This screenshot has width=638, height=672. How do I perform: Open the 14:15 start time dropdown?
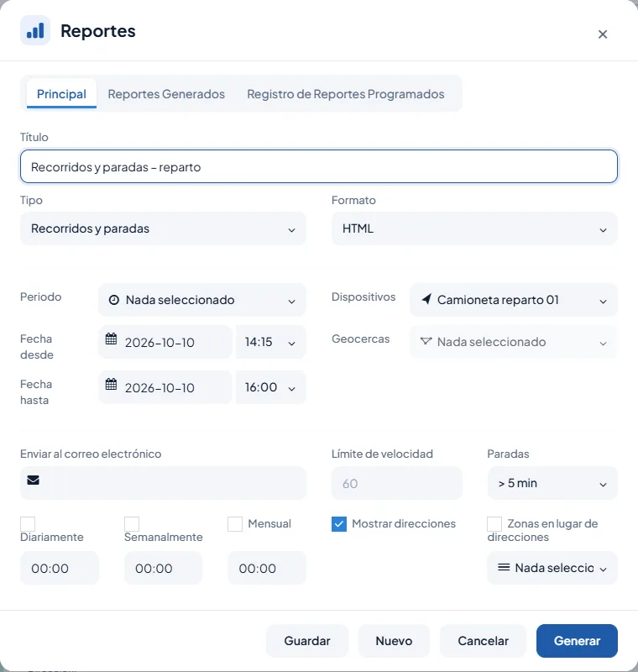click(x=270, y=342)
